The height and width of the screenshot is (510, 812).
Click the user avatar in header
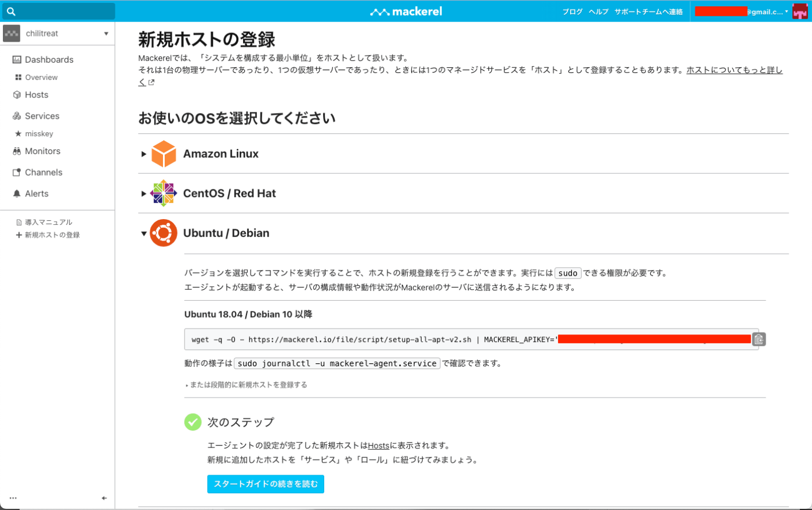[x=800, y=12]
